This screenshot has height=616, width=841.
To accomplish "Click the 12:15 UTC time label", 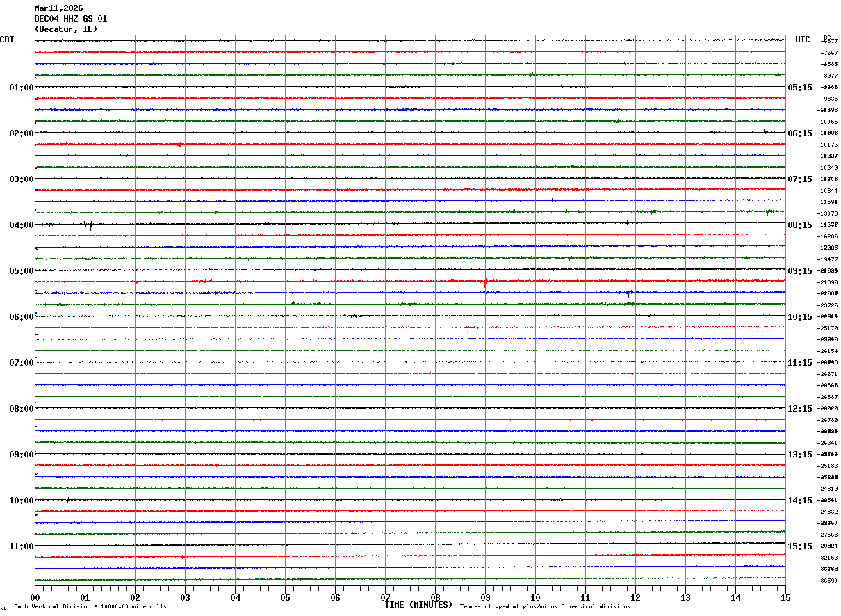I will tap(800, 409).
